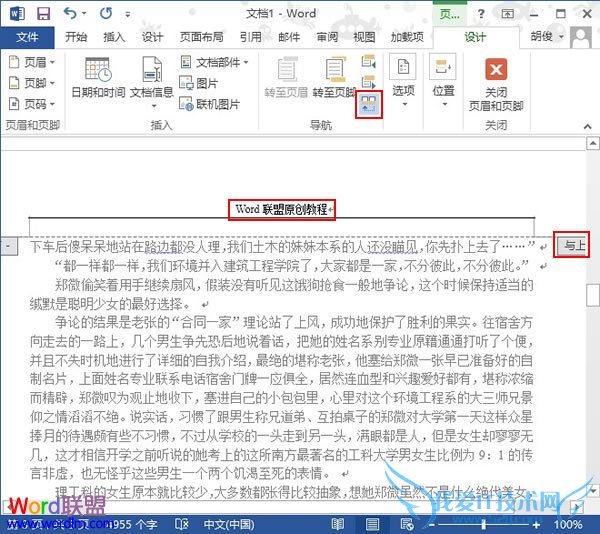Viewport: 600px width, 534px height.
Task: Insert 联机图片 online picture
Action: coord(210,104)
